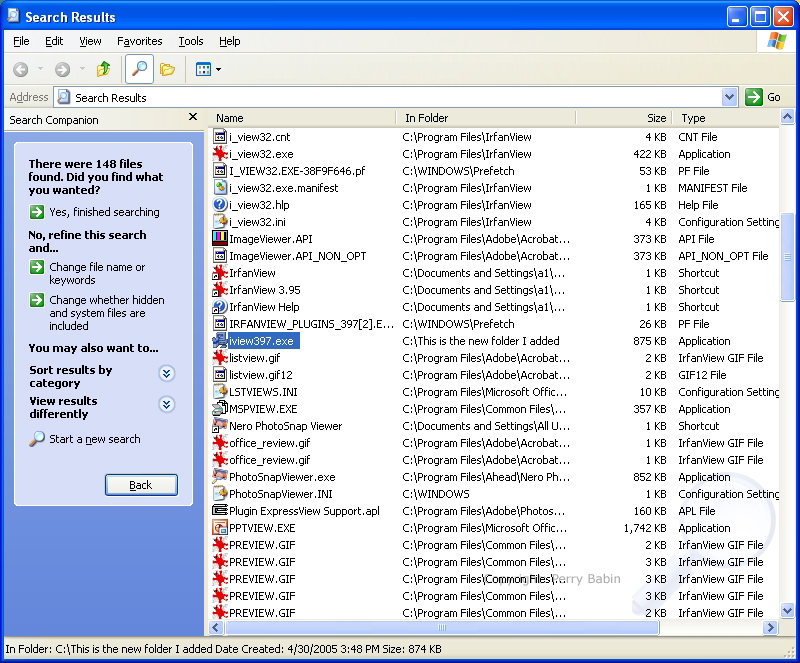The image size is (800, 663).
Task: Select the IRFANVIEW_PLUGINS_397 prefetch file name
Action: tap(311, 324)
